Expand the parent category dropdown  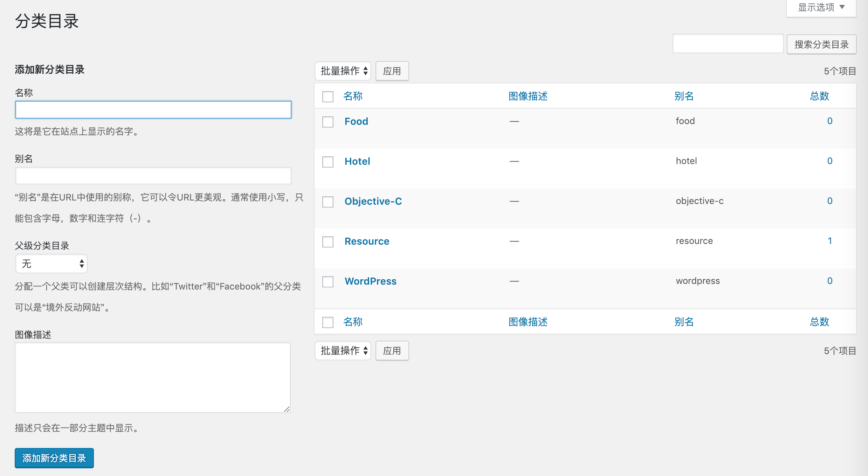tap(51, 264)
